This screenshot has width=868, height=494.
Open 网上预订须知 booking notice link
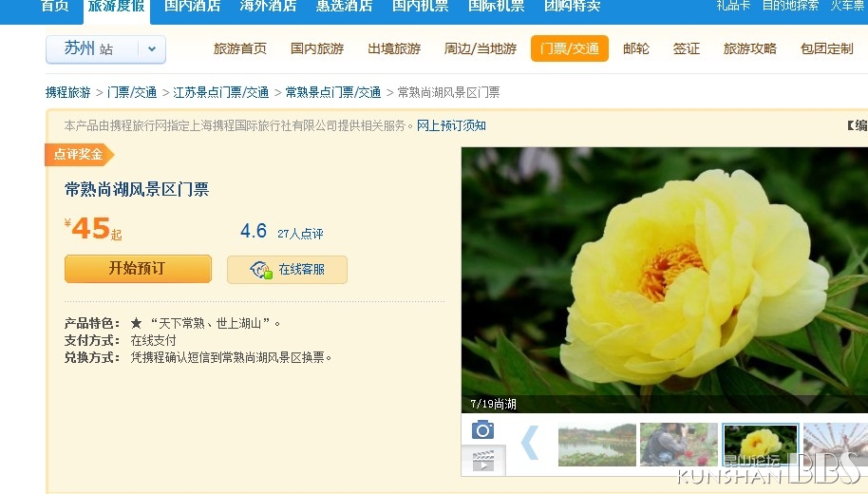(451, 125)
